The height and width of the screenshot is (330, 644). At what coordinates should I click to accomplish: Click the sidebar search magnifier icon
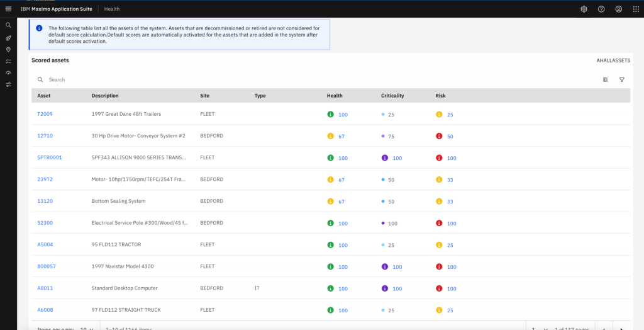point(8,25)
